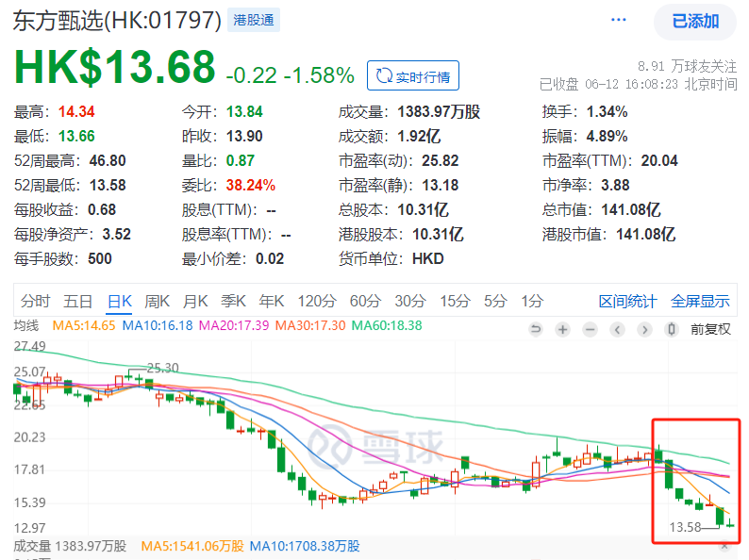Click the 振幅 value 4.89%
The width and height of the screenshot is (749, 560).
point(607,137)
